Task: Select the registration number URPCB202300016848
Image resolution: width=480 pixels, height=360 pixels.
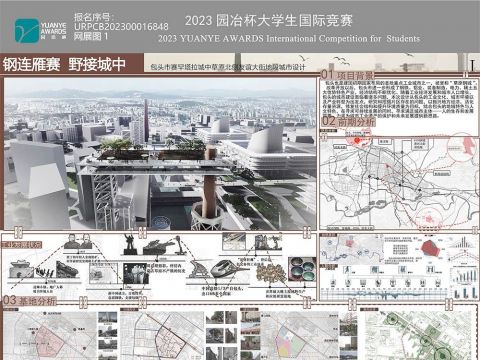Action: click(x=121, y=27)
